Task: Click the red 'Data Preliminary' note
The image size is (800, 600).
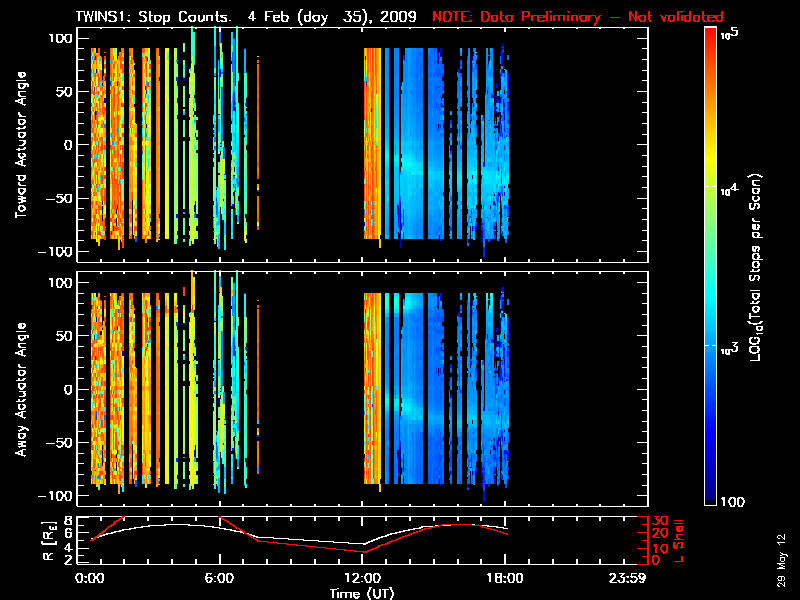Action: pyautogui.click(x=577, y=17)
